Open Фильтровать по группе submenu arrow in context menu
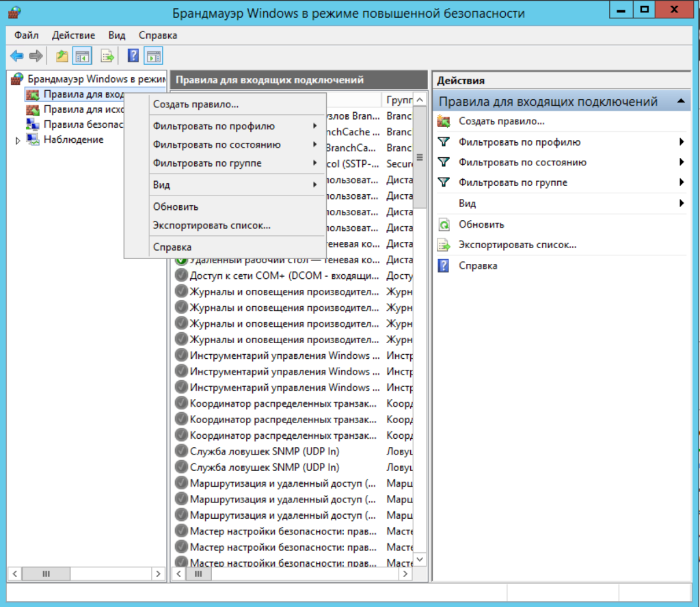The width and height of the screenshot is (700, 607). 314,163
